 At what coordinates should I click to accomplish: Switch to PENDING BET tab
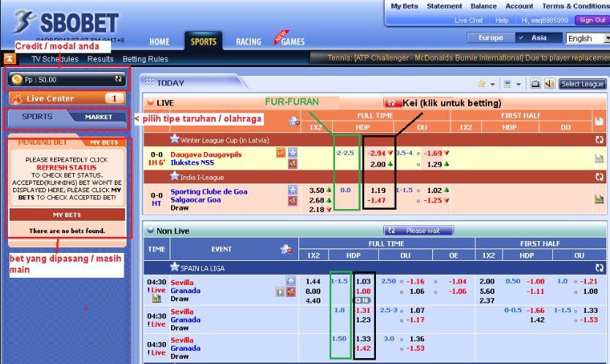42,142
